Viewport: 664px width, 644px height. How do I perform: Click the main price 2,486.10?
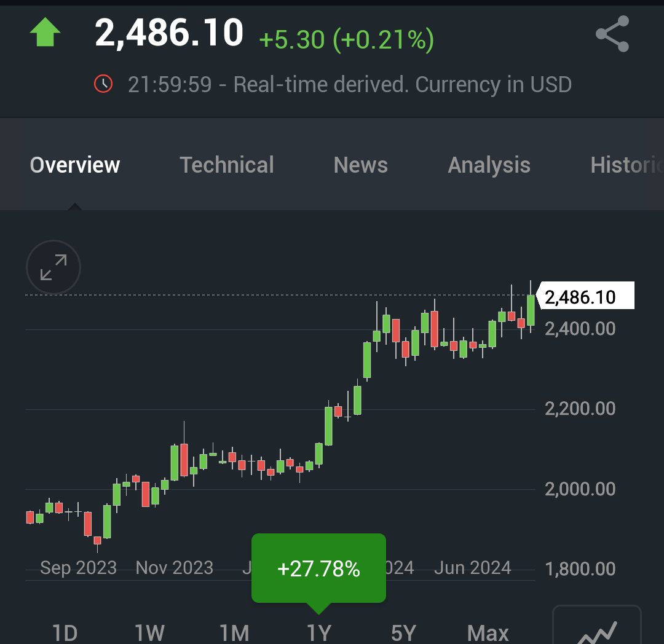coord(169,33)
